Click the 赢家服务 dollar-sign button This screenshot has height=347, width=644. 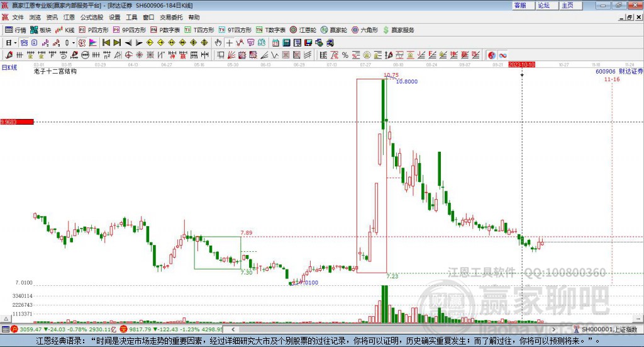(399, 30)
